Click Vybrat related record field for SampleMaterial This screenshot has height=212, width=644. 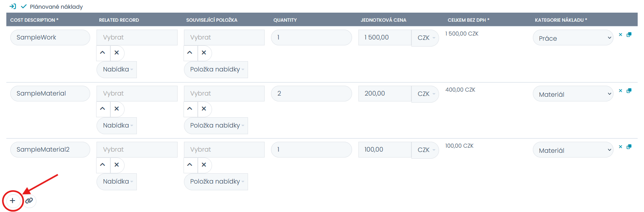point(137,94)
